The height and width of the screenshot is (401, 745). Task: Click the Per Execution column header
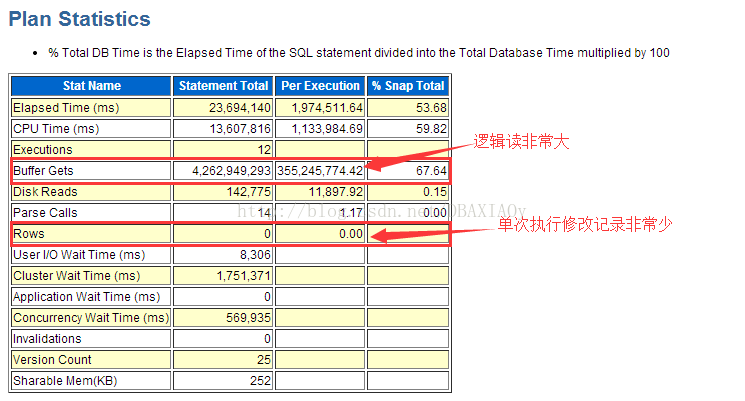(x=320, y=86)
